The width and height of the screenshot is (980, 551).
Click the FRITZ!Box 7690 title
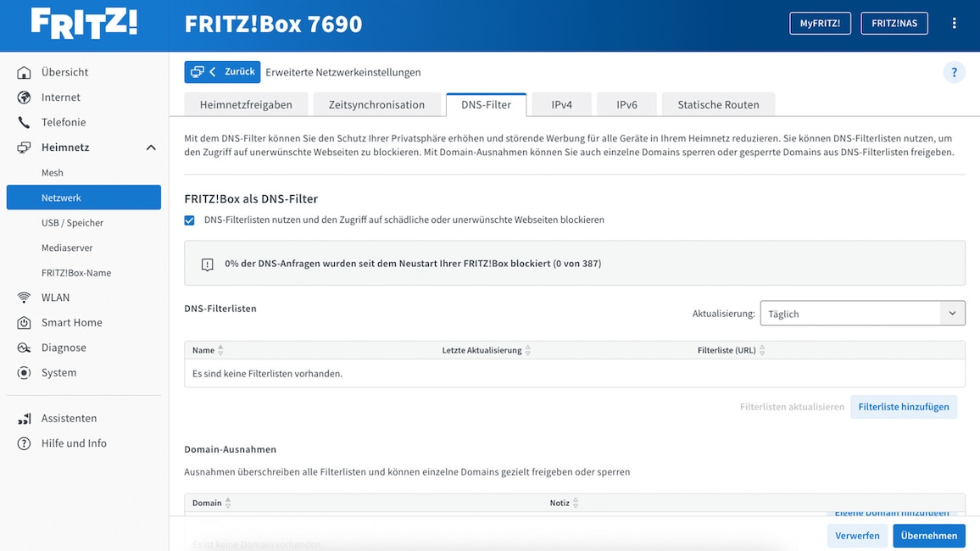pos(273,24)
